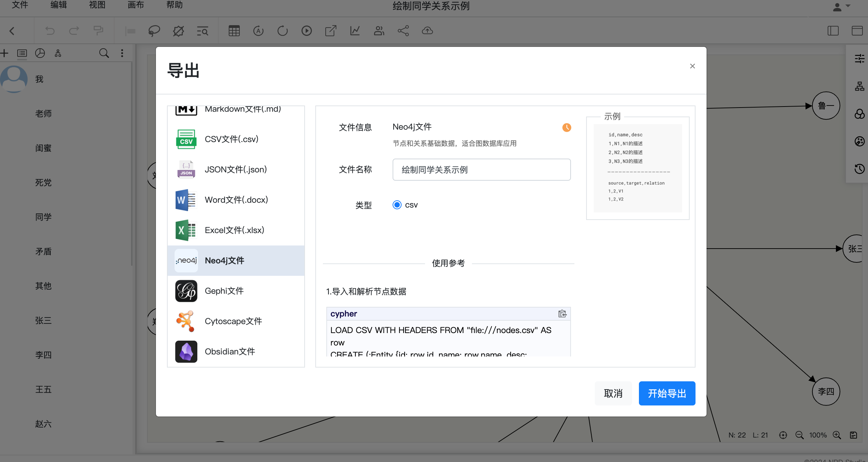Toggle the left sidebar layout icon
This screenshot has width=868, height=462.
[833, 31]
